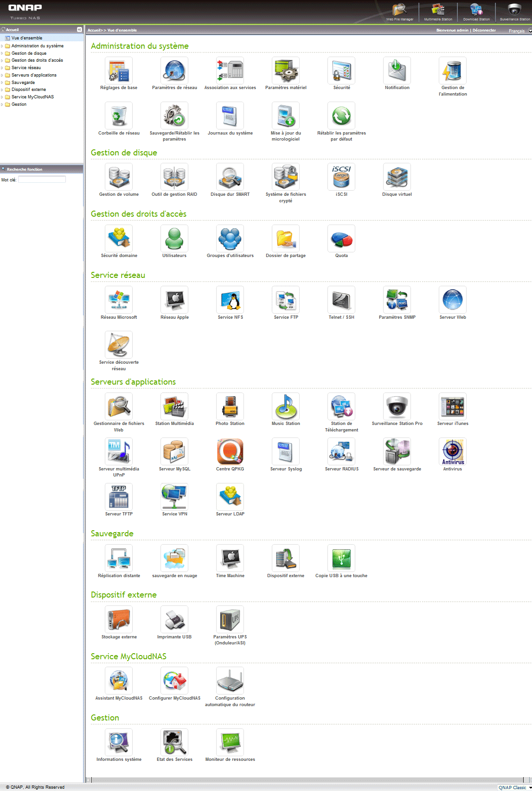This screenshot has height=791, width=532.
Task: Launch Web File Manager from top bar
Action: (x=400, y=12)
